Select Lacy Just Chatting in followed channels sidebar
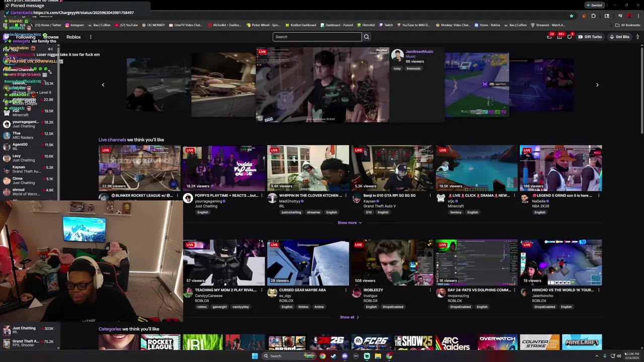The height and width of the screenshot is (362, 644). pyautogui.click(x=29, y=158)
